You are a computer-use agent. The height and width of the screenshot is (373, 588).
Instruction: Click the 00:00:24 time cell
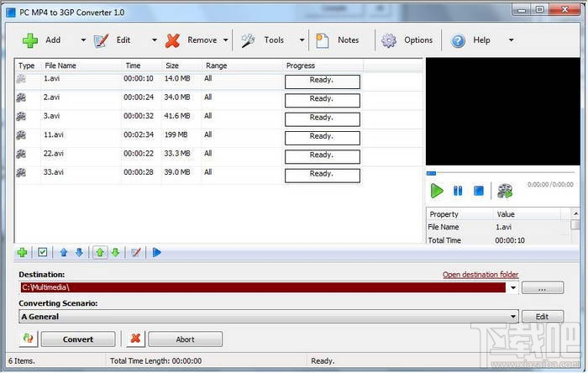click(139, 97)
